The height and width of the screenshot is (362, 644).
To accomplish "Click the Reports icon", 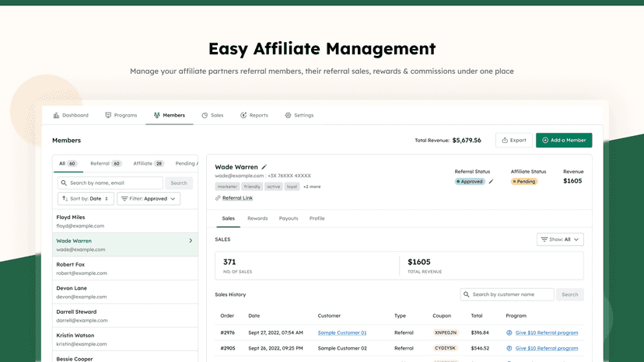I will (243, 115).
